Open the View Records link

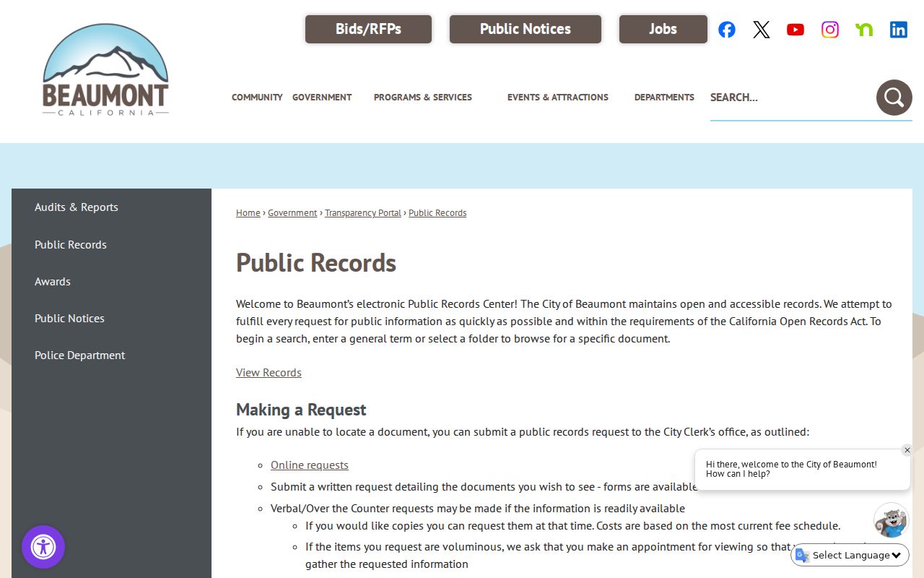[x=269, y=373]
